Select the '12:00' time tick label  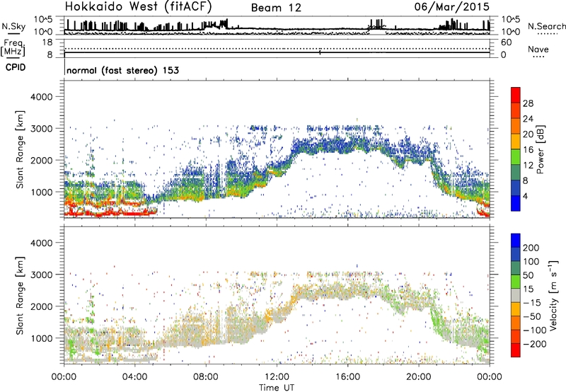coord(277,377)
